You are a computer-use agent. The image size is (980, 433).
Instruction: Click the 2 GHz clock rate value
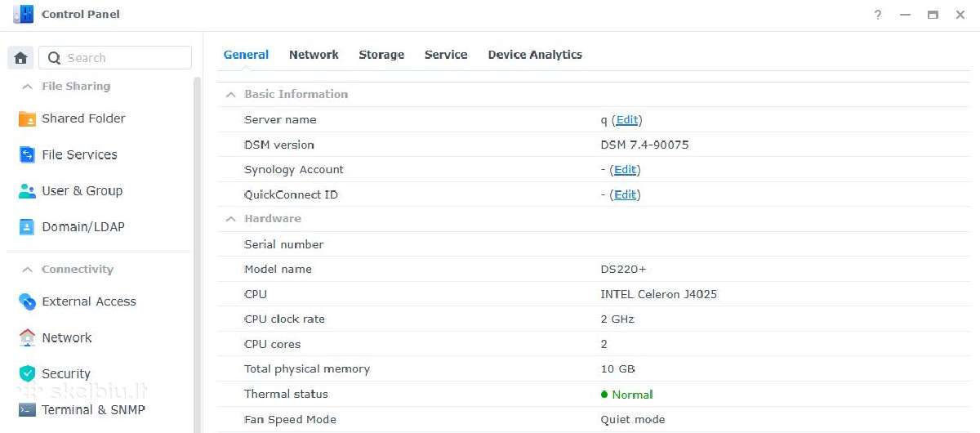pyautogui.click(x=617, y=319)
